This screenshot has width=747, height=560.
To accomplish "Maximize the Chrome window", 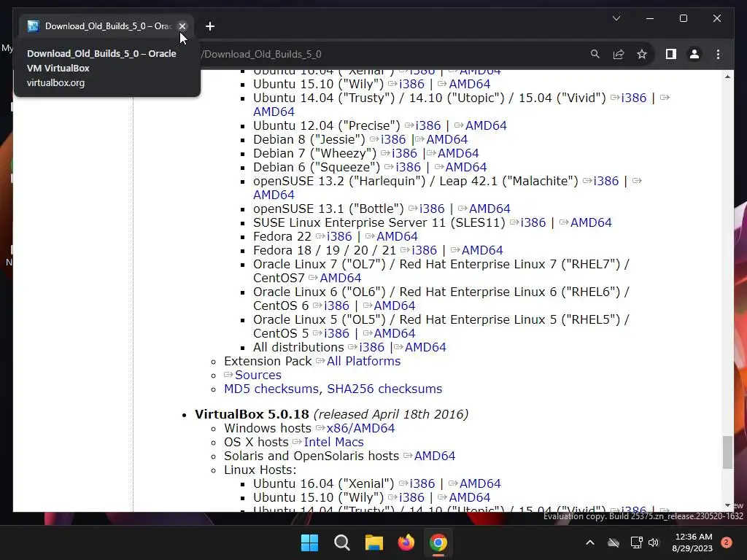I will tap(683, 18).
